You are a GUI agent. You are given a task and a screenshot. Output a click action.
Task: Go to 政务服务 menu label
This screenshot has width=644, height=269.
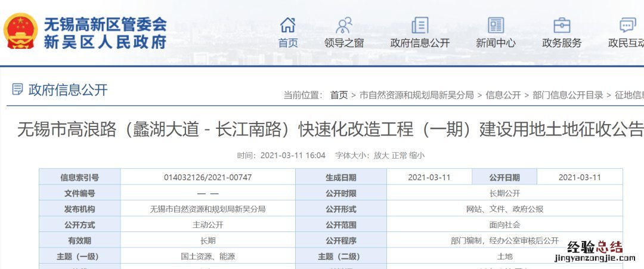pos(562,43)
